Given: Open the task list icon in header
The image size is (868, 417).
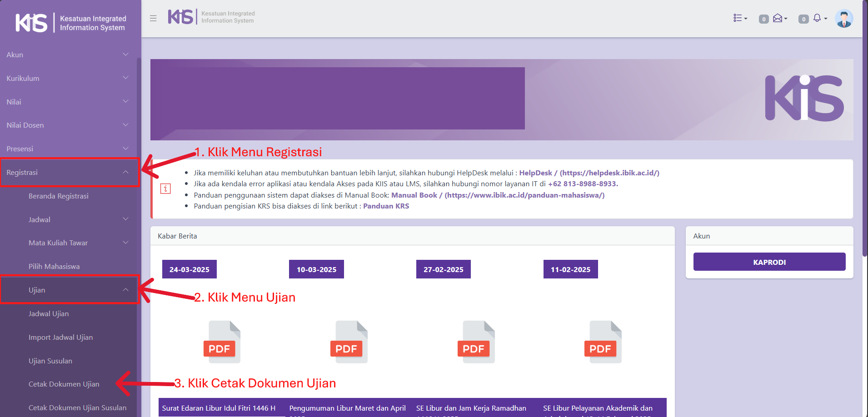Looking at the screenshot, I should pyautogui.click(x=739, y=18).
